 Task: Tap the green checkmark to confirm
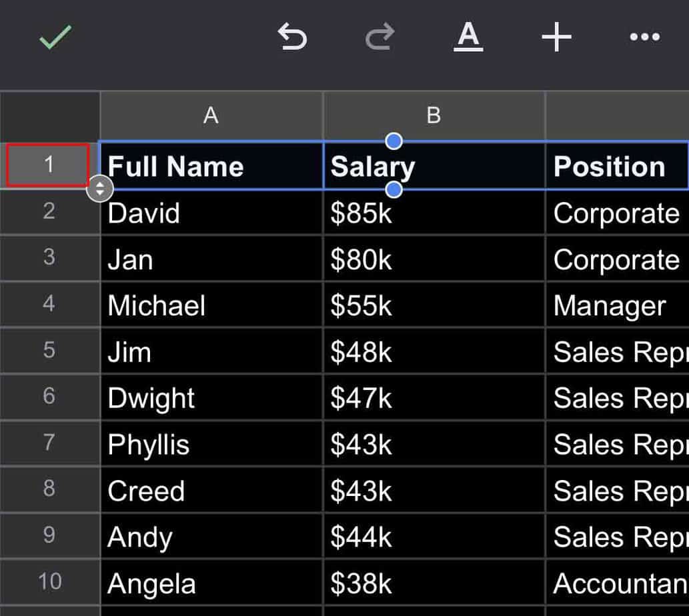point(55,37)
